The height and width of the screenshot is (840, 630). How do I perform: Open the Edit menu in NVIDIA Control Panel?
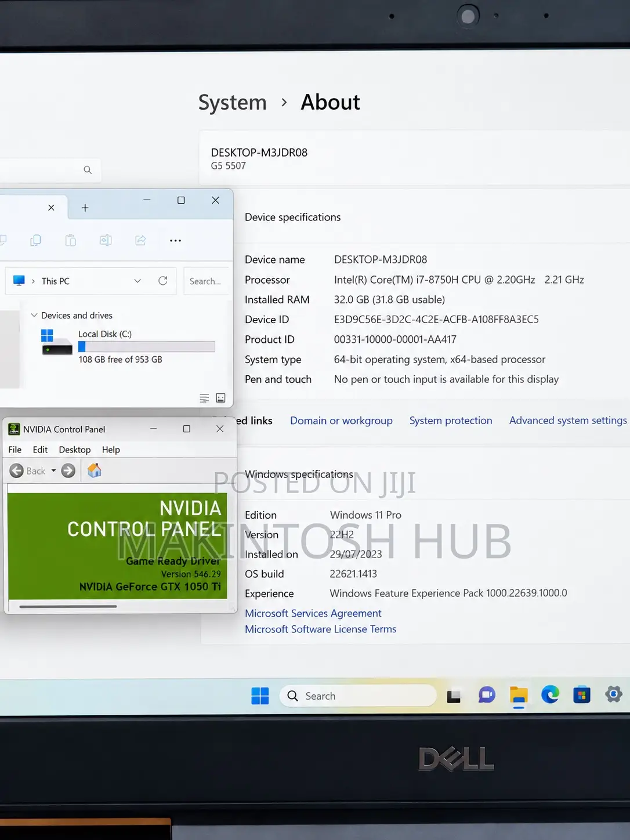(x=40, y=450)
